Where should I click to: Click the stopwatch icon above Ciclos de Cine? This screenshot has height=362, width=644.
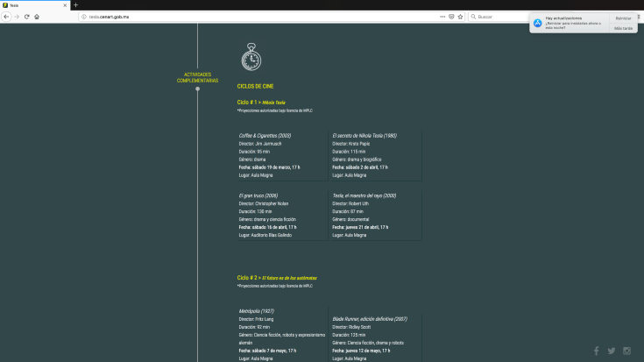tap(251, 58)
